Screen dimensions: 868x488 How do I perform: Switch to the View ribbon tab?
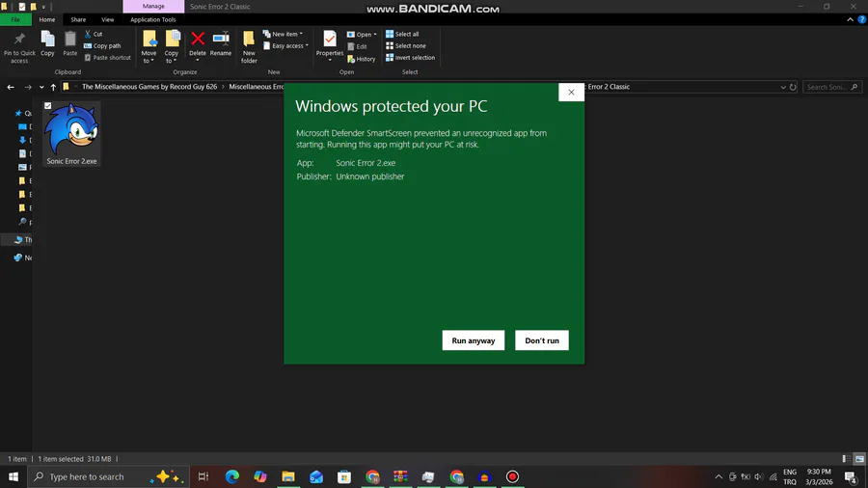coord(107,19)
